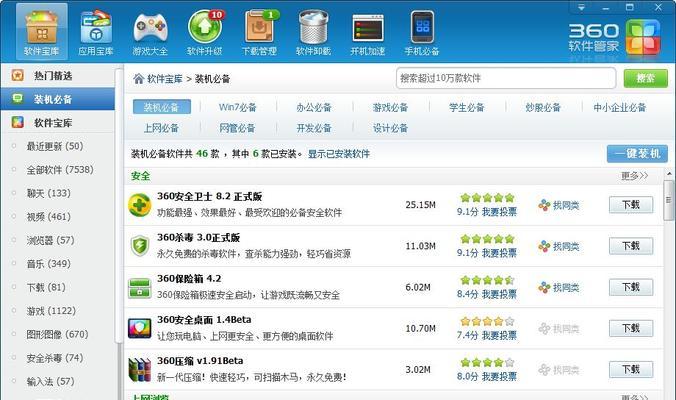
Task: Click the 软件宝库 colorful icon in sidebar
Action: [x=18, y=122]
